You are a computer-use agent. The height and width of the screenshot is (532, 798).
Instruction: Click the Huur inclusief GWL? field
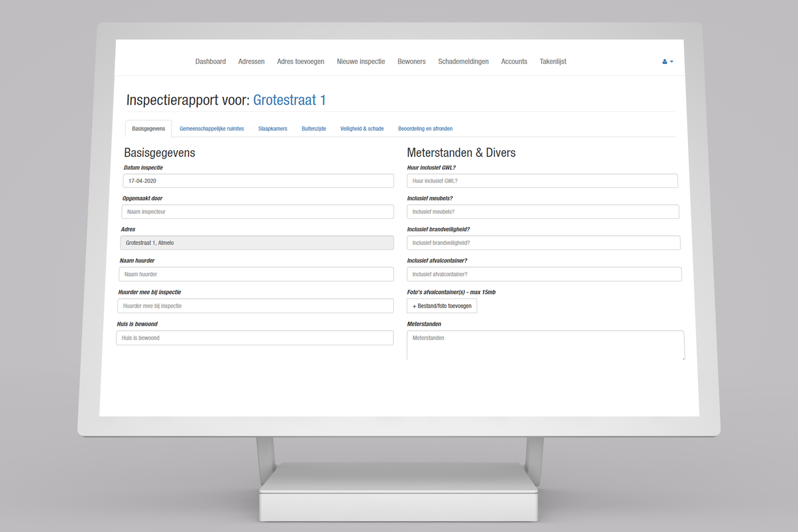[542, 181]
